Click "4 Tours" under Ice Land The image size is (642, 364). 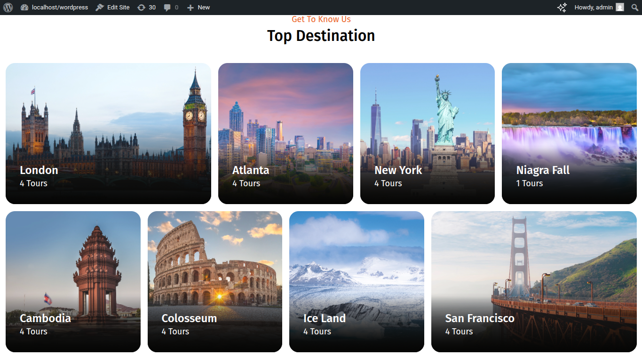click(x=317, y=332)
